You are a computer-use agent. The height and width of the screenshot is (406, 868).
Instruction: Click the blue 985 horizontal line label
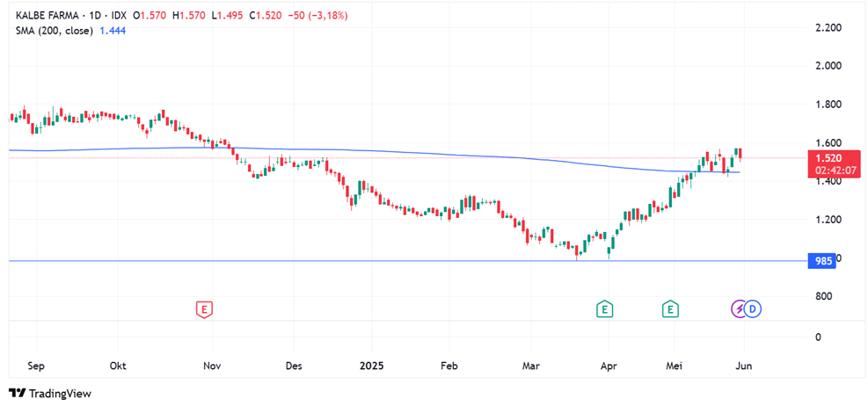pos(824,261)
